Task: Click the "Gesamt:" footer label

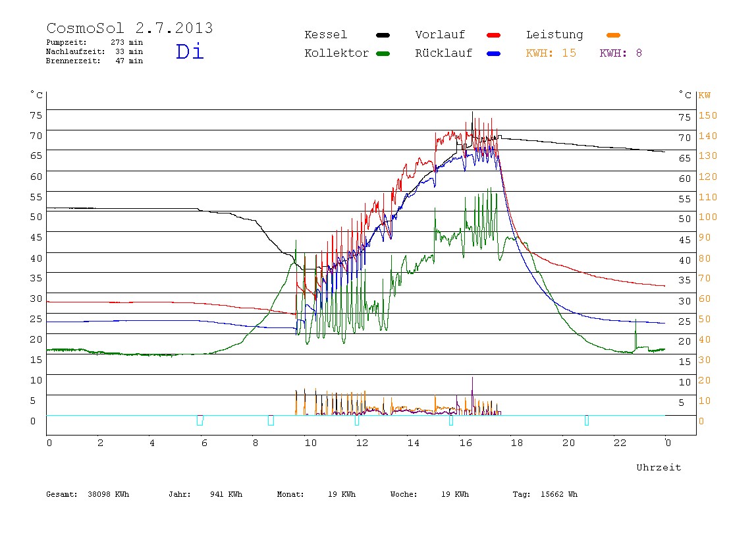Action: coord(62,494)
